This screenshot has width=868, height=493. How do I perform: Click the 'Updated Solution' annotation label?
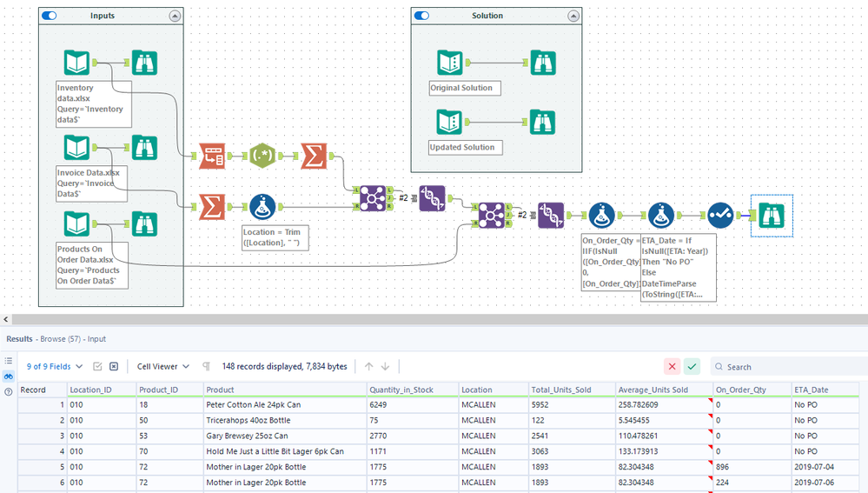pos(466,147)
